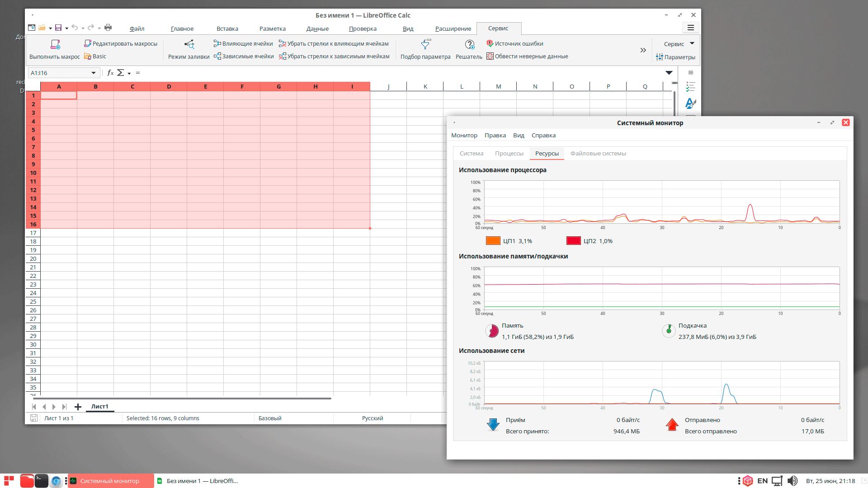Click the function wizard fx icon

(110, 73)
